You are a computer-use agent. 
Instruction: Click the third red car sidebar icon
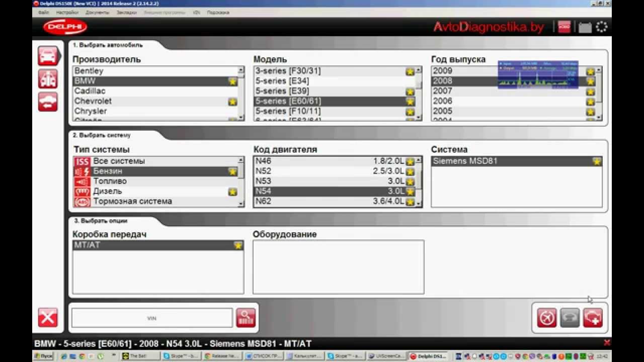48,102
